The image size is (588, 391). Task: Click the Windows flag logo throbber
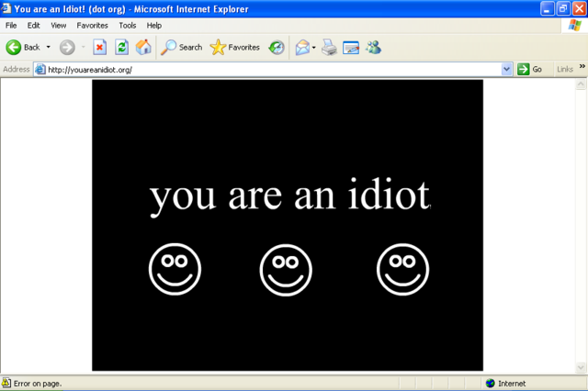coord(574,26)
